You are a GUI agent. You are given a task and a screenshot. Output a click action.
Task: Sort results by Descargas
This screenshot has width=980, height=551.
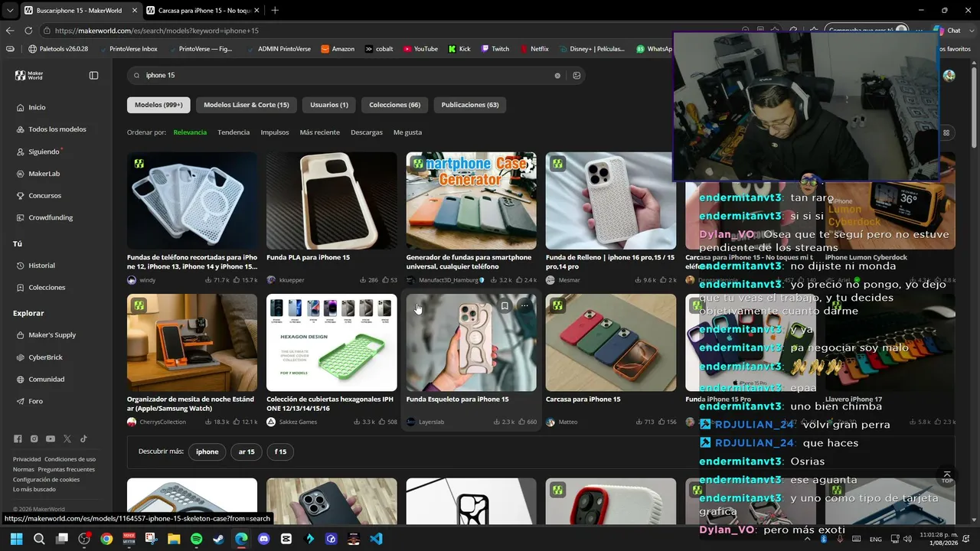(x=367, y=132)
